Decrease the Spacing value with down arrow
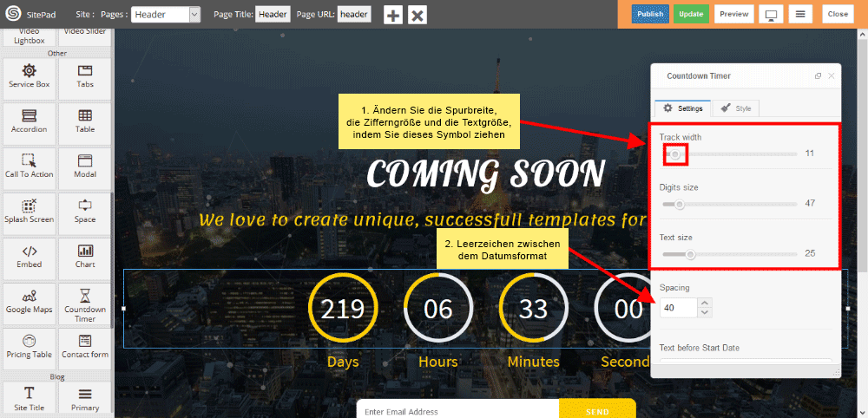This screenshot has width=868, height=418. [704, 312]
